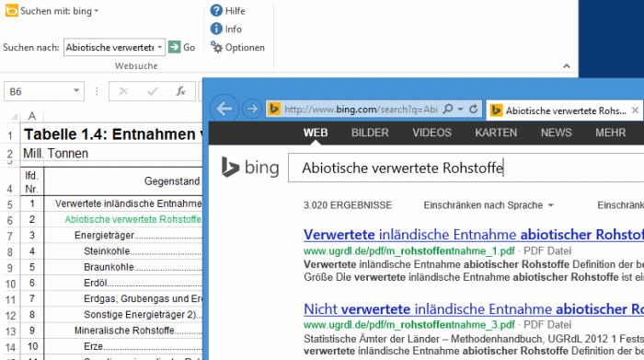Select the 'Mineralische Rohstoffe' cell
The image size is (644, 360).
click(123, 331)
